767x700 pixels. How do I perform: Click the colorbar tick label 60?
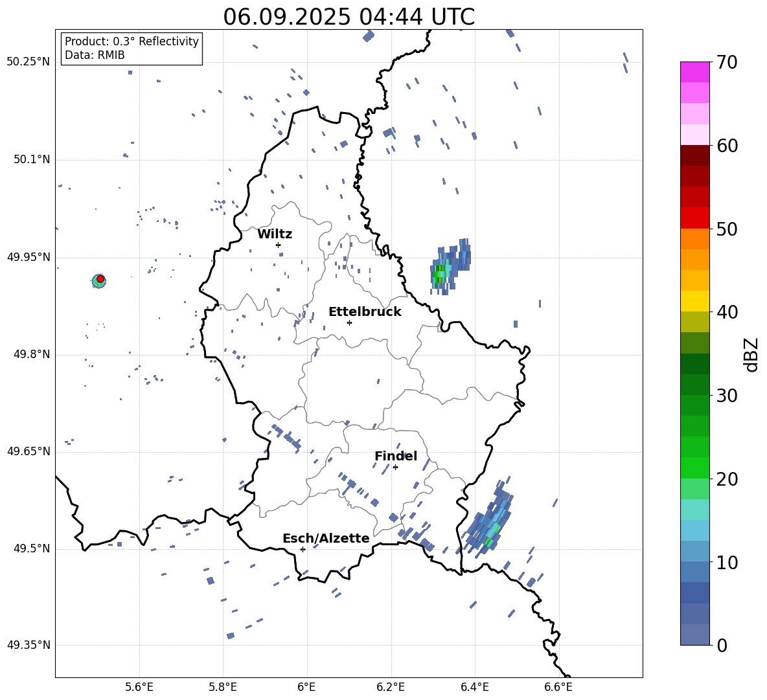point(727,146)
